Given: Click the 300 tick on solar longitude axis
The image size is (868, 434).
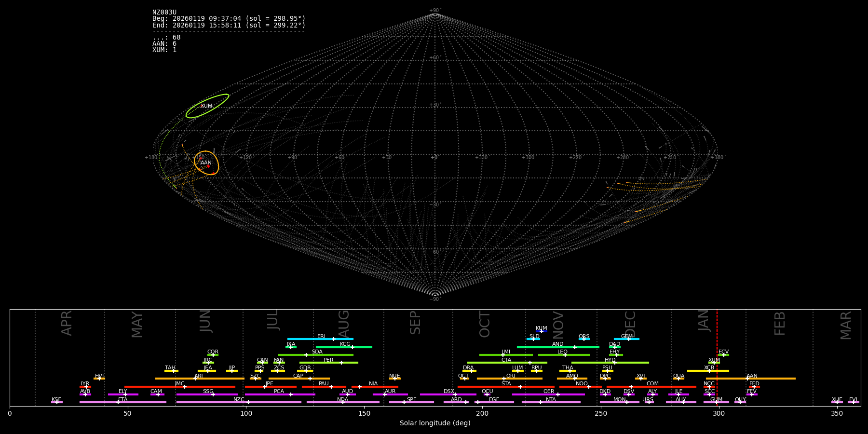Looking at the screenshot, I should [x=719, y=413].
